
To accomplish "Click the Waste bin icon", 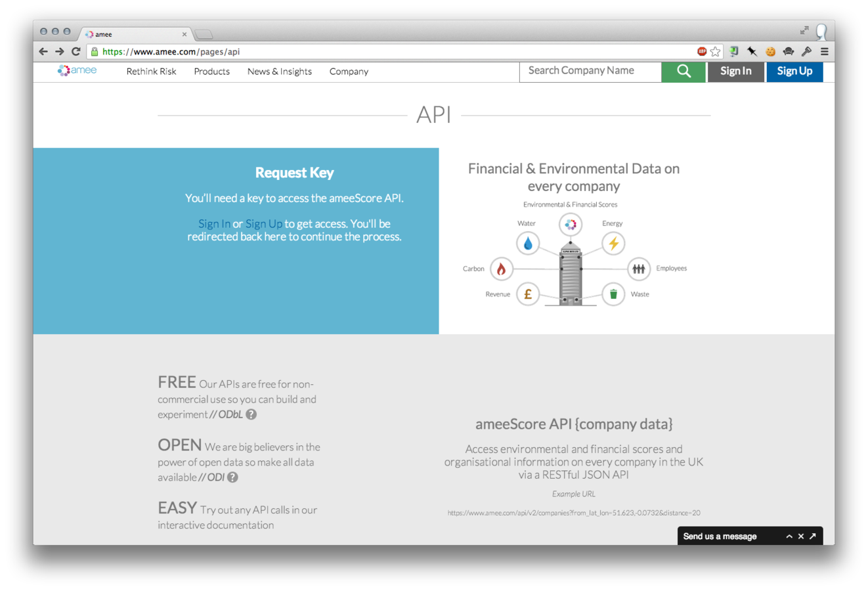I will pos(613,294).
